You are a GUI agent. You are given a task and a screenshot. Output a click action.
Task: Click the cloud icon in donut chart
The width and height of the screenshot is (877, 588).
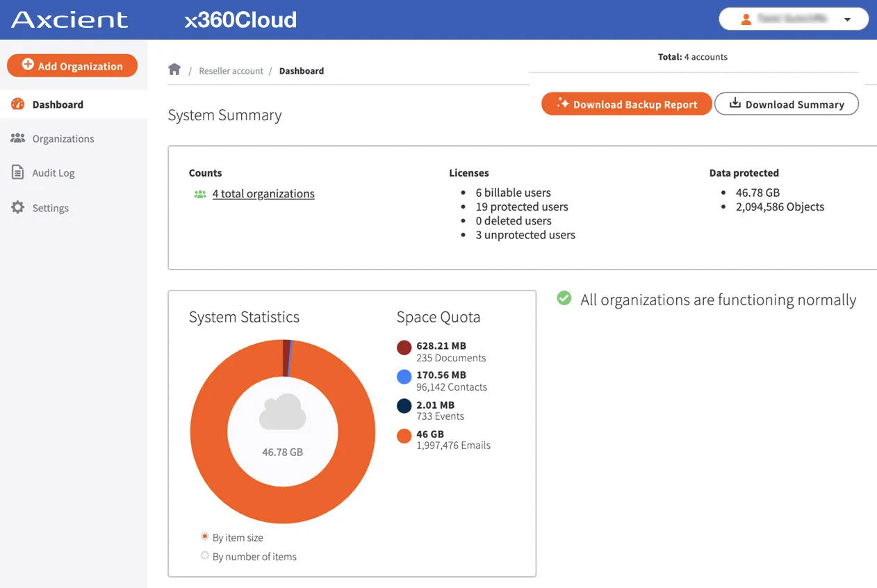(282, 412)
